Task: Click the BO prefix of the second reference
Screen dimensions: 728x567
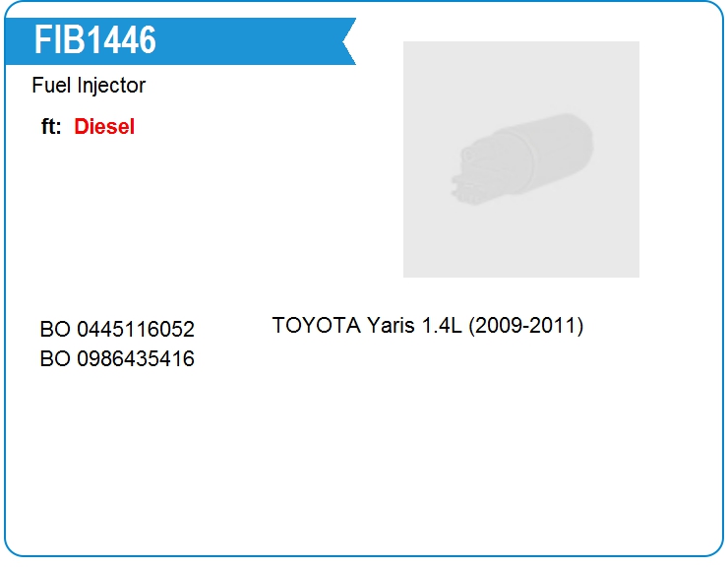Action: click(x=55, y=358)
